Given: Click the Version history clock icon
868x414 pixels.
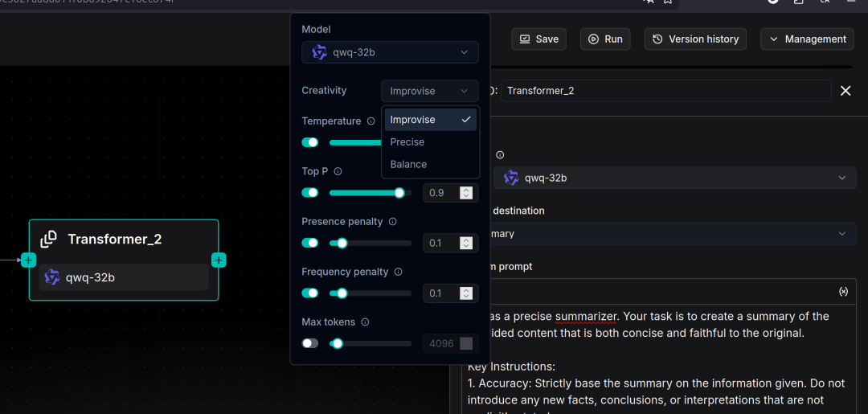Looking at the screenshot, I should (657, 39).
